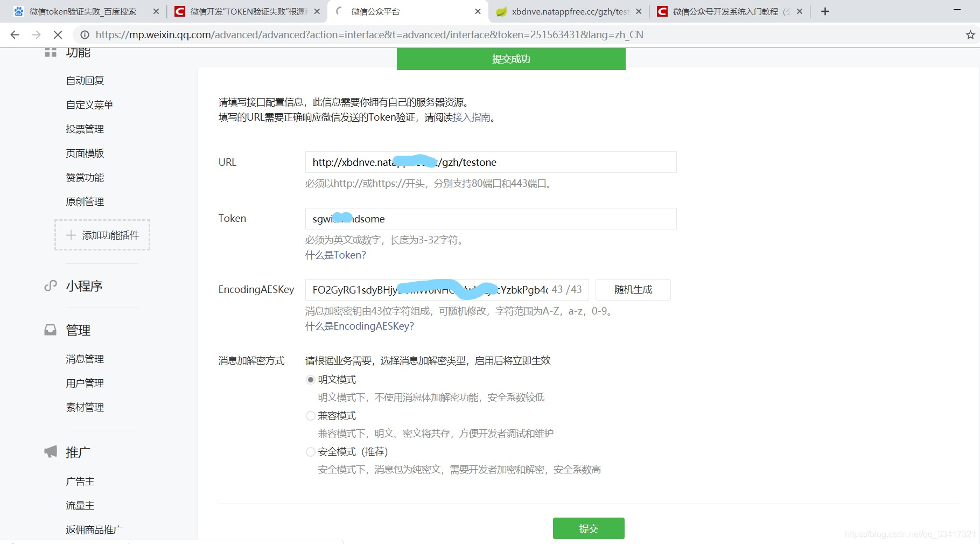Open a new browser tab
This screenshot has height=544, width=980.
pos(825,11)
